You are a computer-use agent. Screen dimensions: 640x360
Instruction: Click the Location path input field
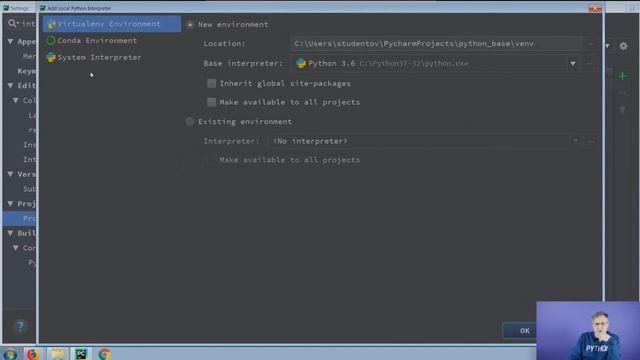tap(437, 44)
